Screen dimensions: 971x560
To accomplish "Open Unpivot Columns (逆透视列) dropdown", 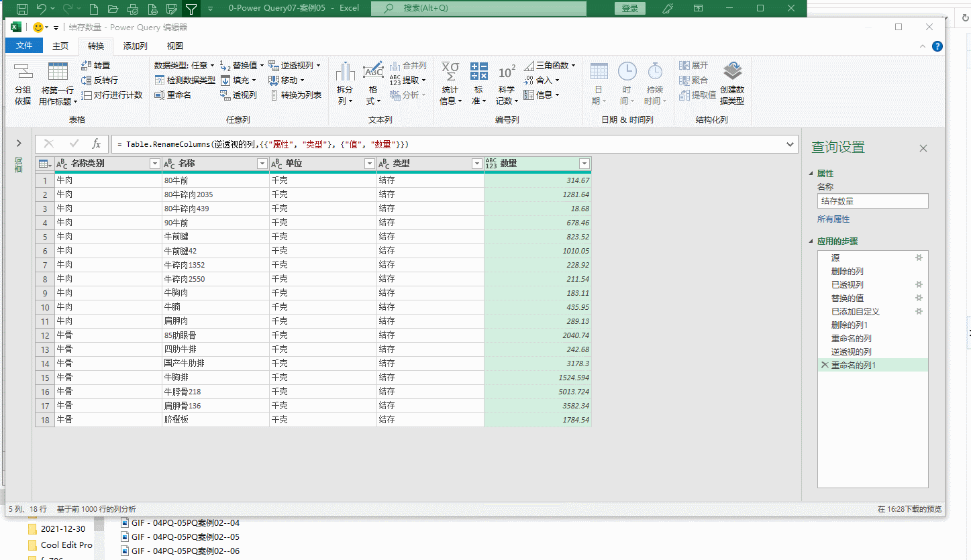I will tap(295, 66).
